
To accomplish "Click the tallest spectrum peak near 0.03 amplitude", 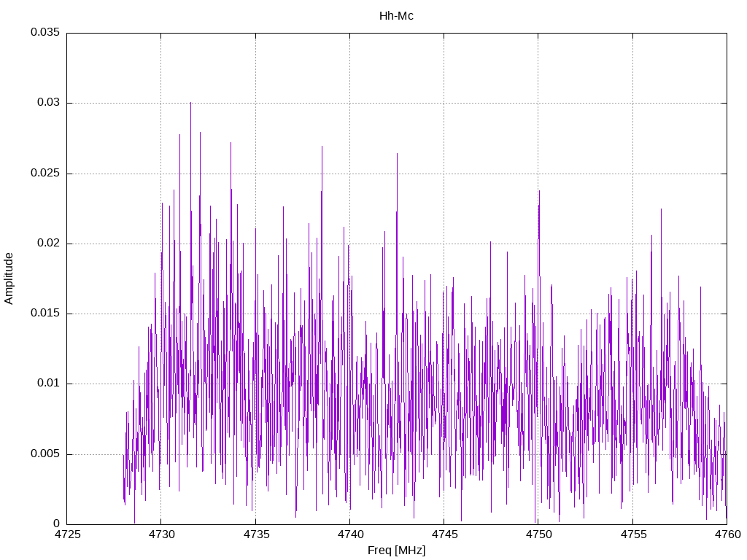I will [190, 103].
